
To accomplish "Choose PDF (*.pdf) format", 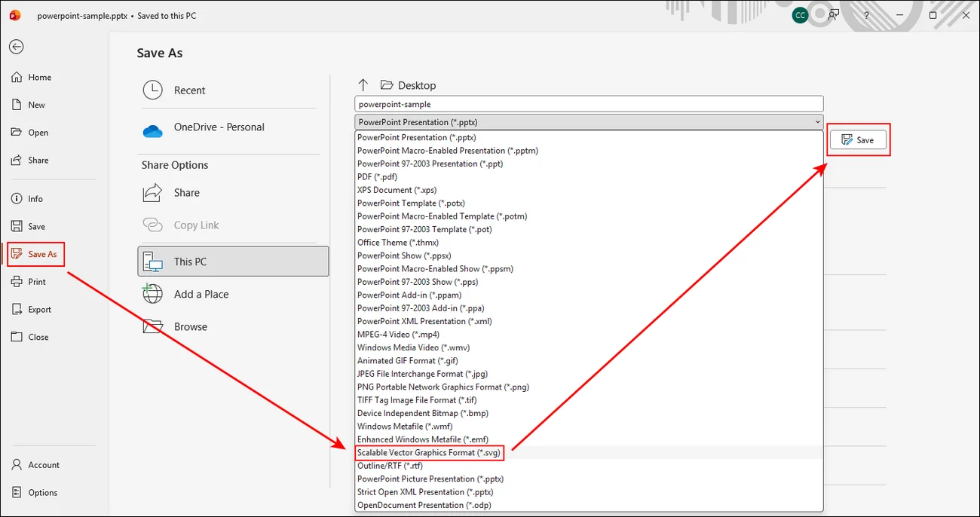I will pos(589,177).
